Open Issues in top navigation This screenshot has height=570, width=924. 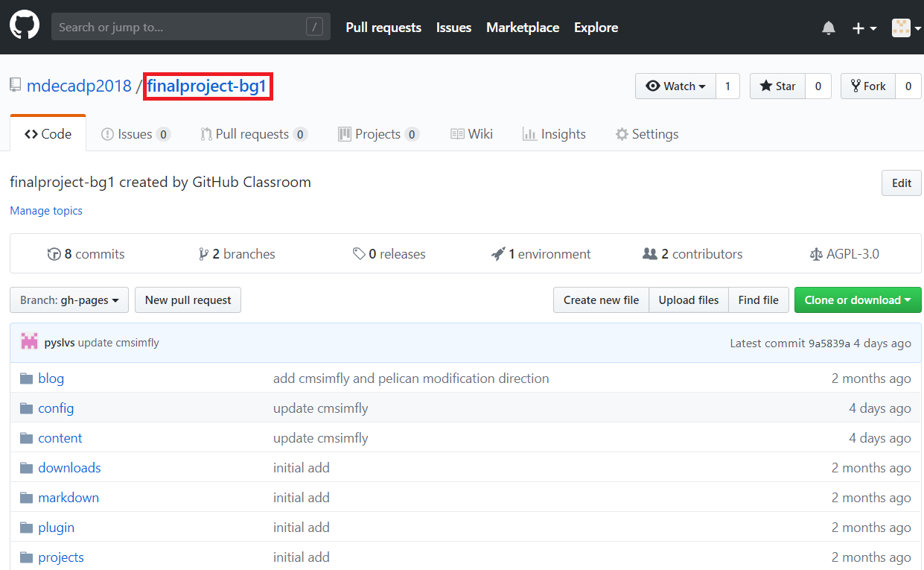click(453, 28)
